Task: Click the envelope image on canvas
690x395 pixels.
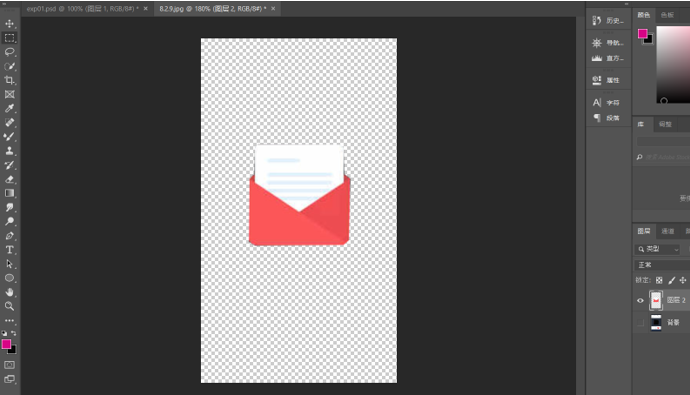Action: click(x=299, y=194)
